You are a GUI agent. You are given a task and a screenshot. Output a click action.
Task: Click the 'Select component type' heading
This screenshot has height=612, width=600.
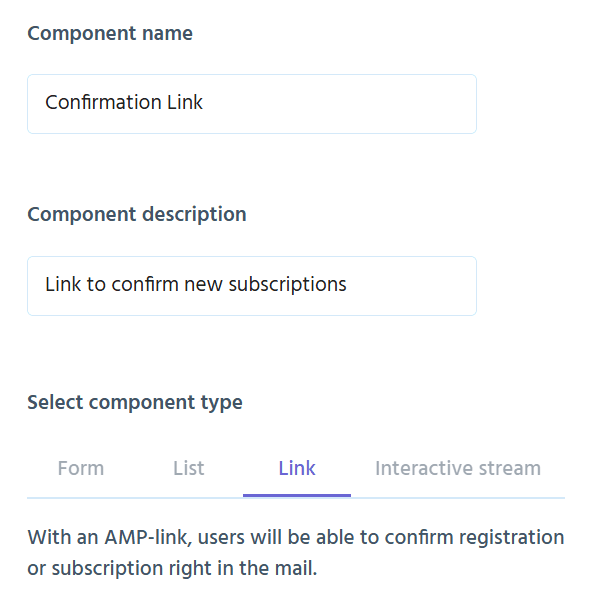135,403
